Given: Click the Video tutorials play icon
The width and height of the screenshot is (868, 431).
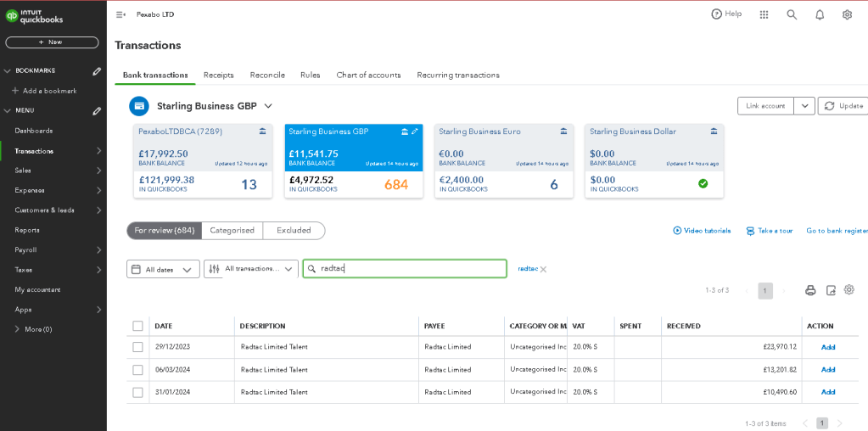Looking at the screenshot, I should pyautogui.click(x=677, y=231).
